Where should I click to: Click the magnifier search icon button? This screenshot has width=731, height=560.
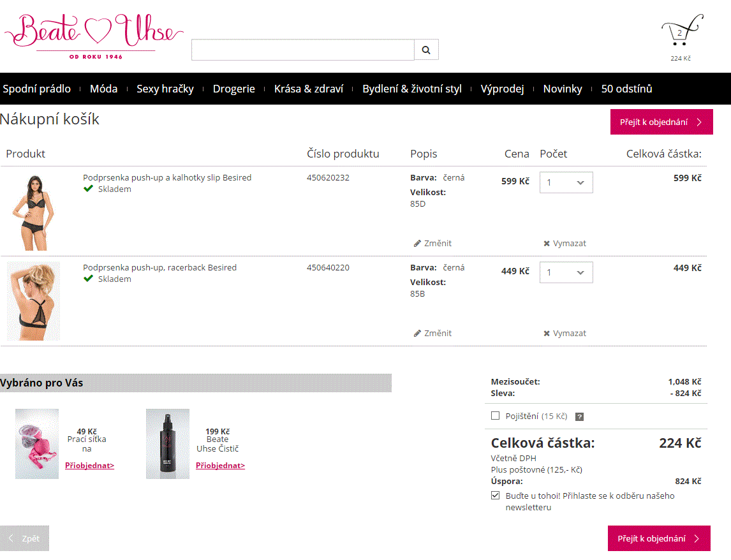pos(426,50)
